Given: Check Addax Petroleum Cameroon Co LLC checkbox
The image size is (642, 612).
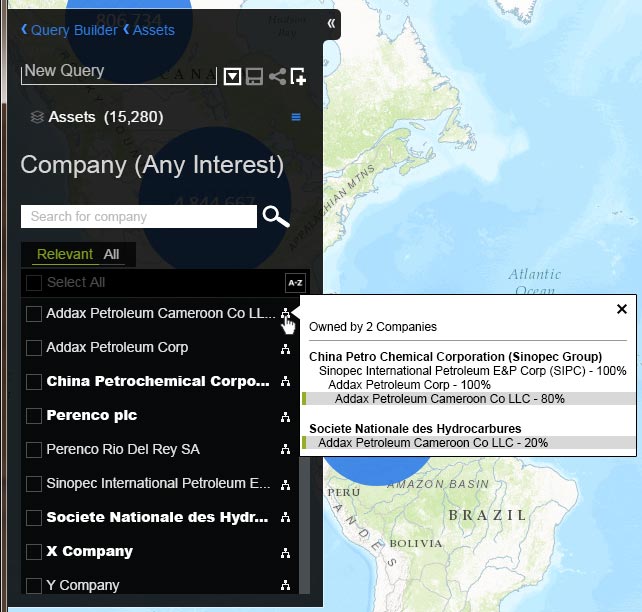Looking at the screenshot, I should coord(34,314).
